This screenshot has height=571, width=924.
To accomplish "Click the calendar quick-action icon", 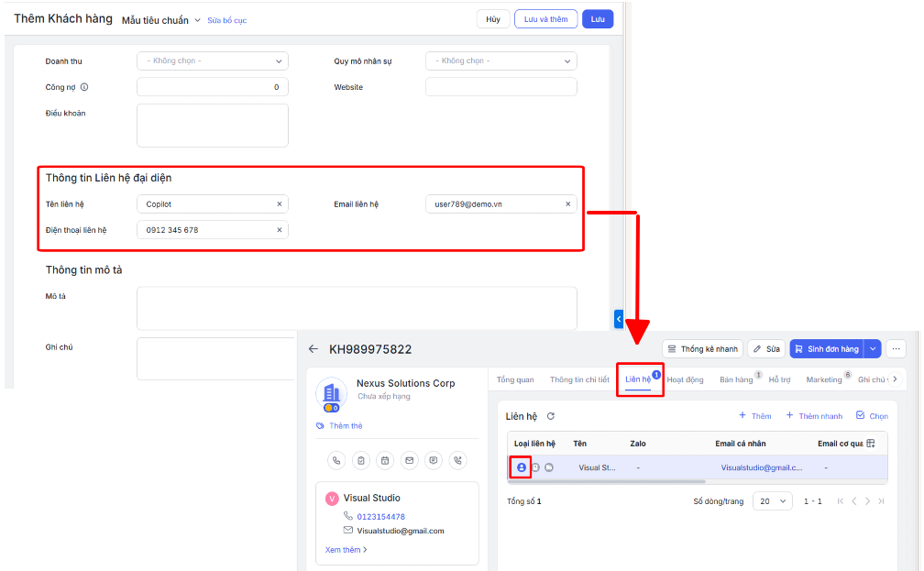I will (x=385, y=461).
